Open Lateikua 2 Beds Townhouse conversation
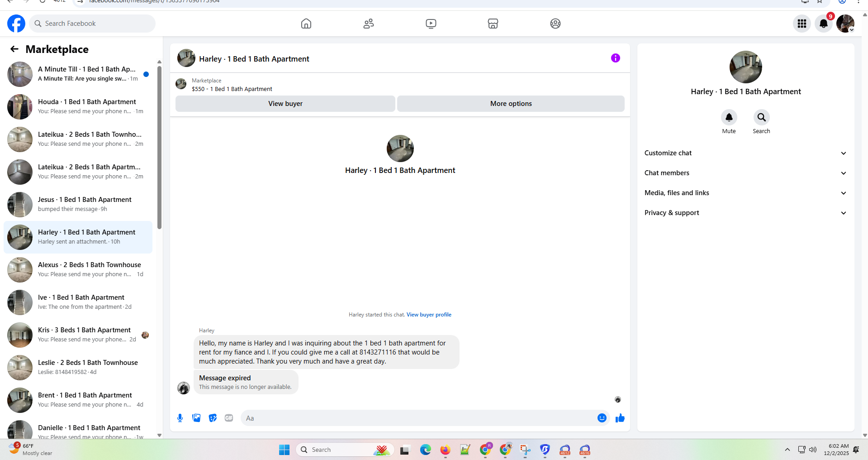The height and width of the screenshot is (460, 868). tap(78, 139)
